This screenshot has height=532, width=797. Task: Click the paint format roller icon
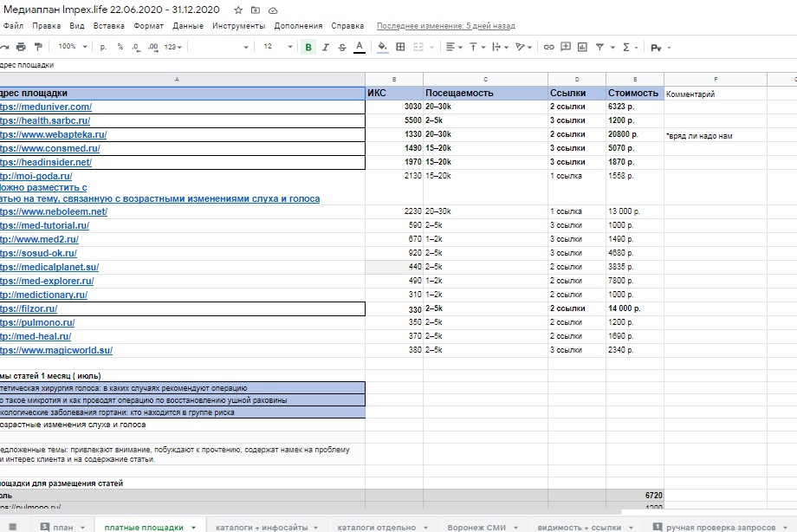36,47
